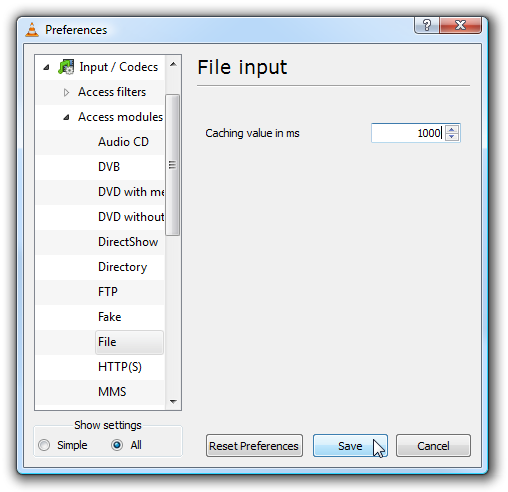
Task: Select the DirectShow access module
Action: pyautogui.click(x=128, y=242)
